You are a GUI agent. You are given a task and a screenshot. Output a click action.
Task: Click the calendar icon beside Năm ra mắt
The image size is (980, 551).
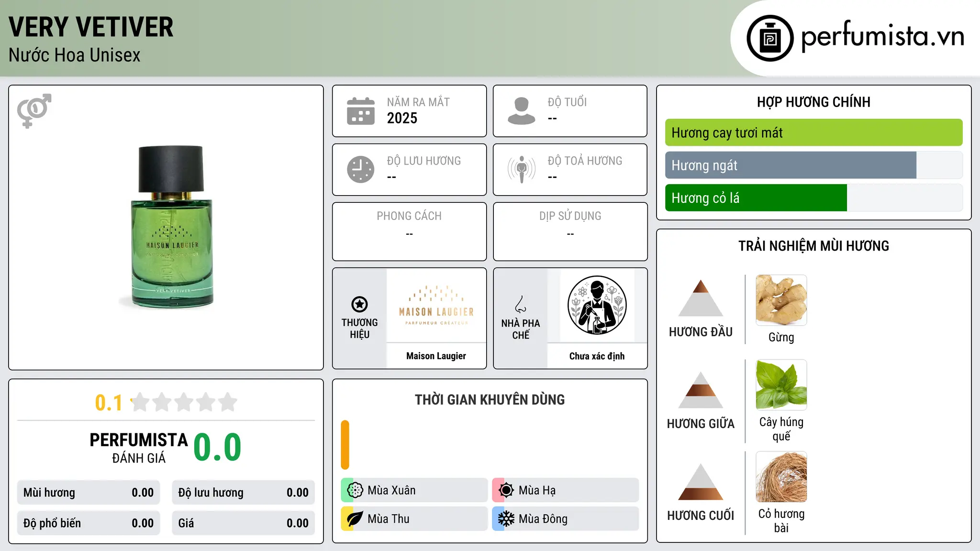(x=361, y=111)
